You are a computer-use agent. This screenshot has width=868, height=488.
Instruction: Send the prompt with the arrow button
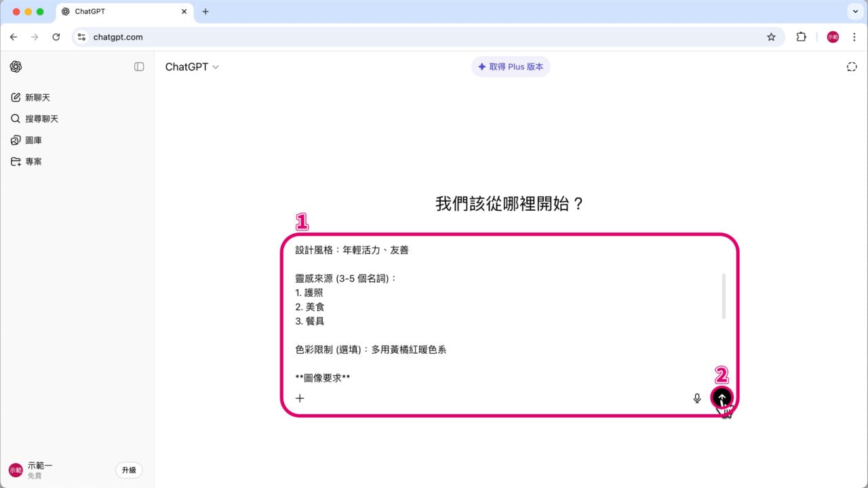(722, 398)
